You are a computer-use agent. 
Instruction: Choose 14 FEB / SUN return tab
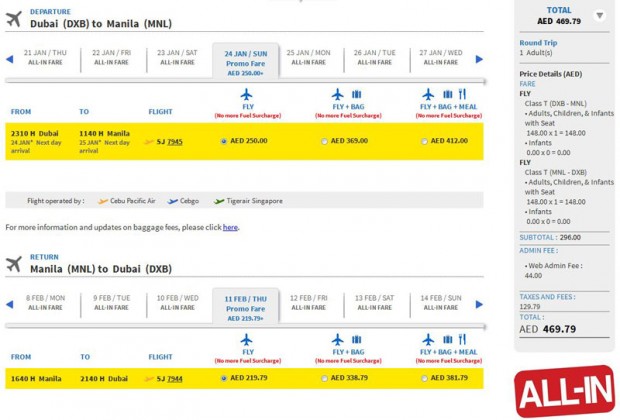click(440, 303)
